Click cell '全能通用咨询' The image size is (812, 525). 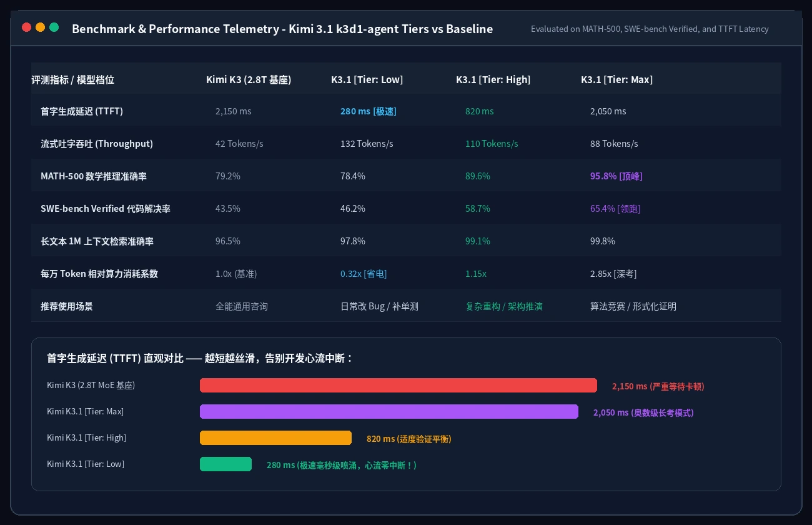[x=242, y=306]
